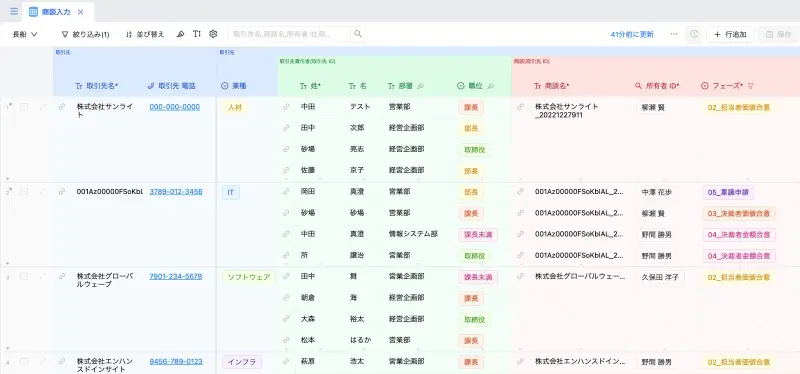Screen dimensions: 800x374
Task: Click the 41分前に更新 refresh link
Action: [632, 34]
